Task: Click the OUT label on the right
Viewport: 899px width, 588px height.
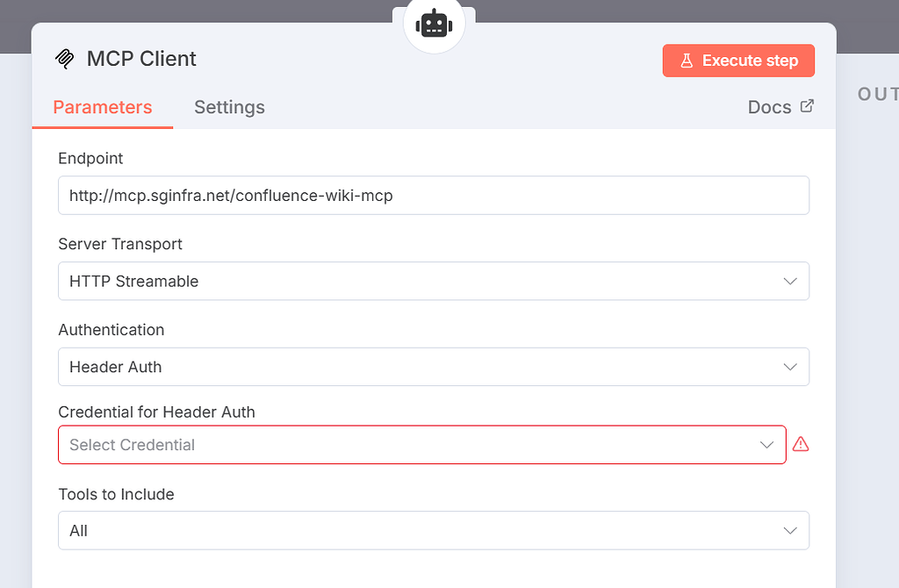Action: tap(876, 94)
